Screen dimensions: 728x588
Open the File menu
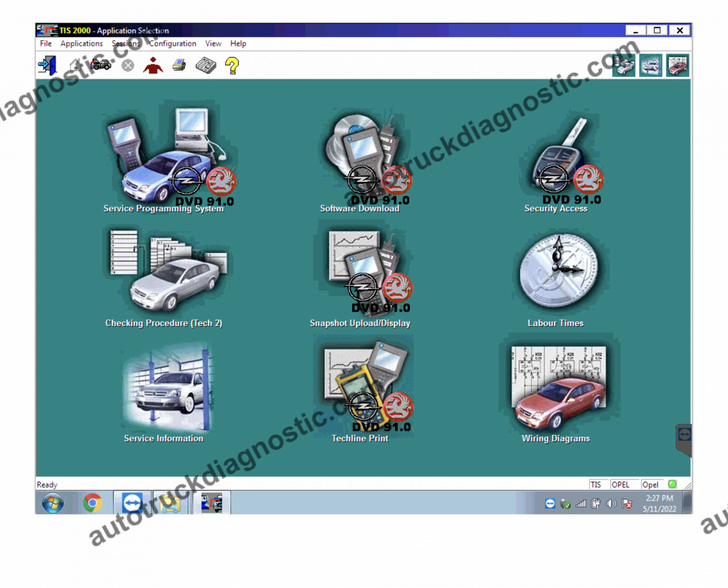(x=46, y=44)
